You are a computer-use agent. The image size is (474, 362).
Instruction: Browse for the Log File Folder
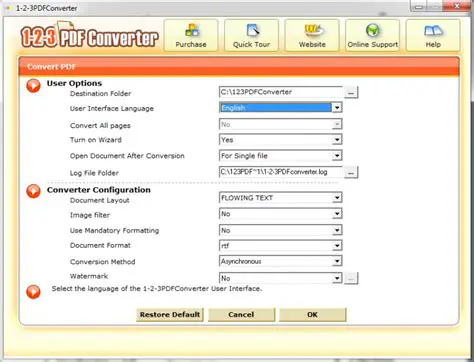[351, 172]
